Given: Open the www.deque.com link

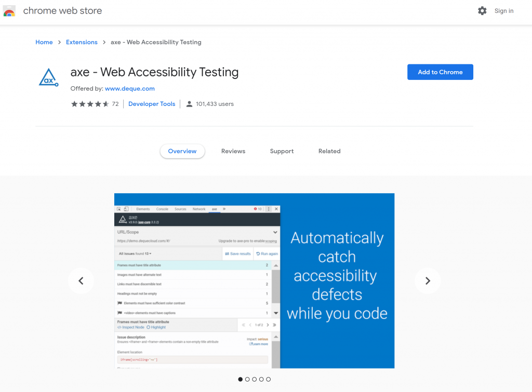Looking at the screenshot, I should tap(129, 88).
